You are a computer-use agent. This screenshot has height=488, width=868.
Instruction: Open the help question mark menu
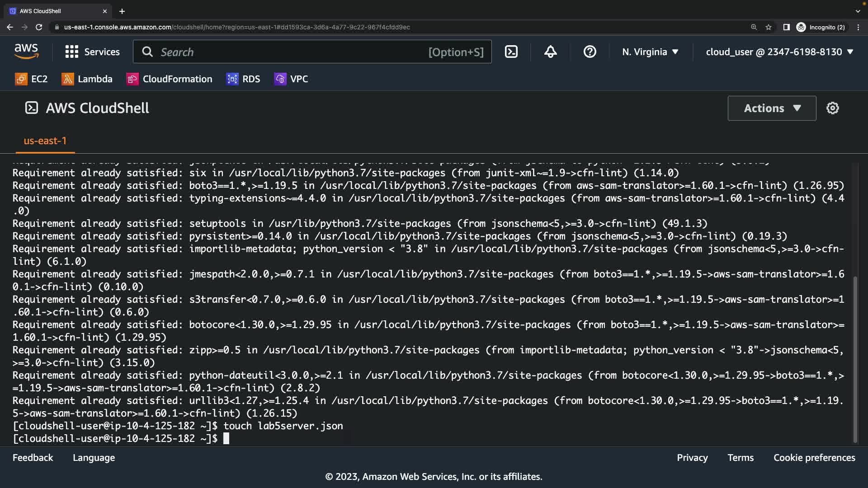590,52
